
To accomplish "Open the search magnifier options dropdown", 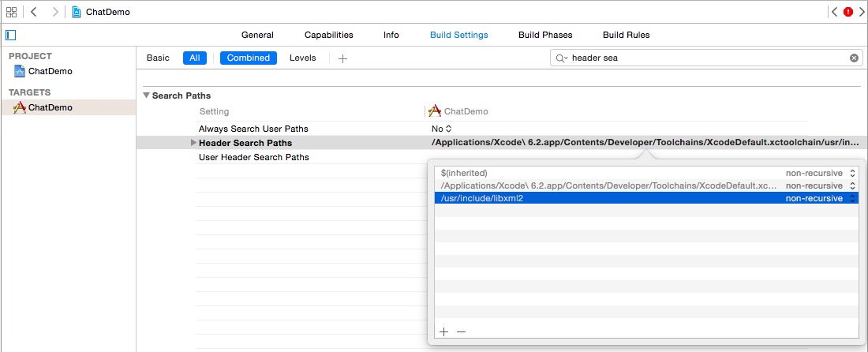I will coord(562,58).
